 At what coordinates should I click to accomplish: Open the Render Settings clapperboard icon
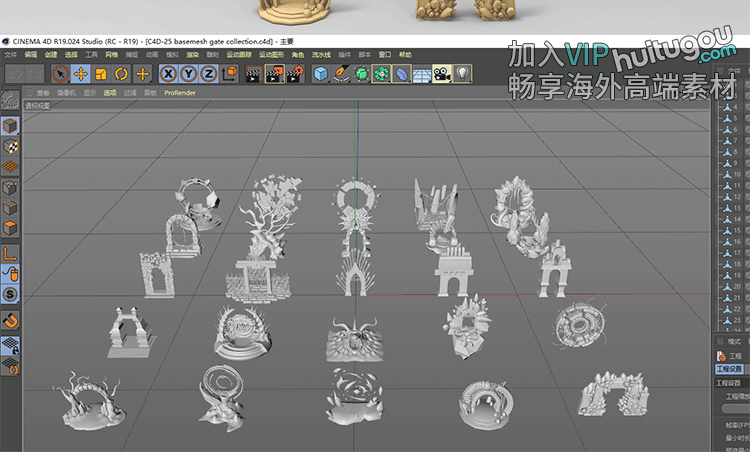[295, 73]
